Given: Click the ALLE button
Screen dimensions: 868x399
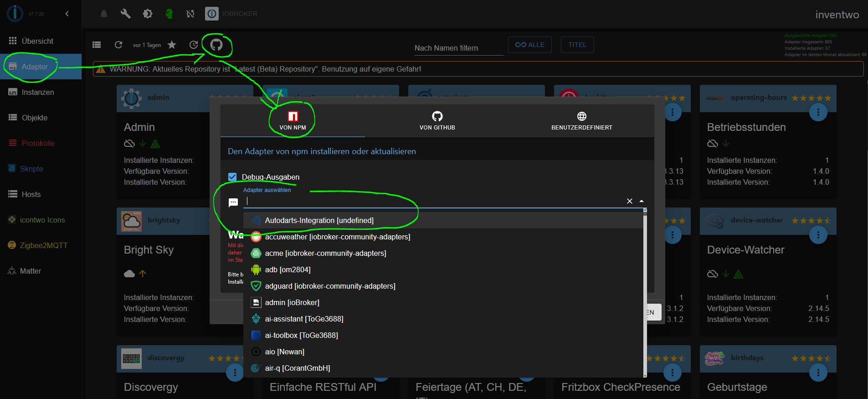Looking at the screenshot, I should pos(530,45).
